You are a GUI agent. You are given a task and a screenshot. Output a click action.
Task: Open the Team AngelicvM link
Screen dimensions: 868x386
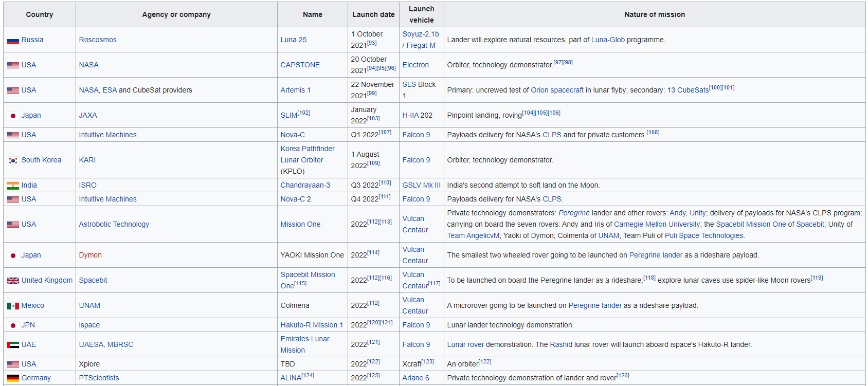(473, 235)
